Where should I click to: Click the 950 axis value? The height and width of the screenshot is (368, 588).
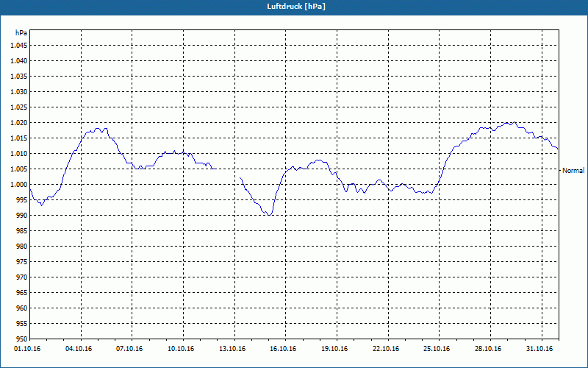22,339
